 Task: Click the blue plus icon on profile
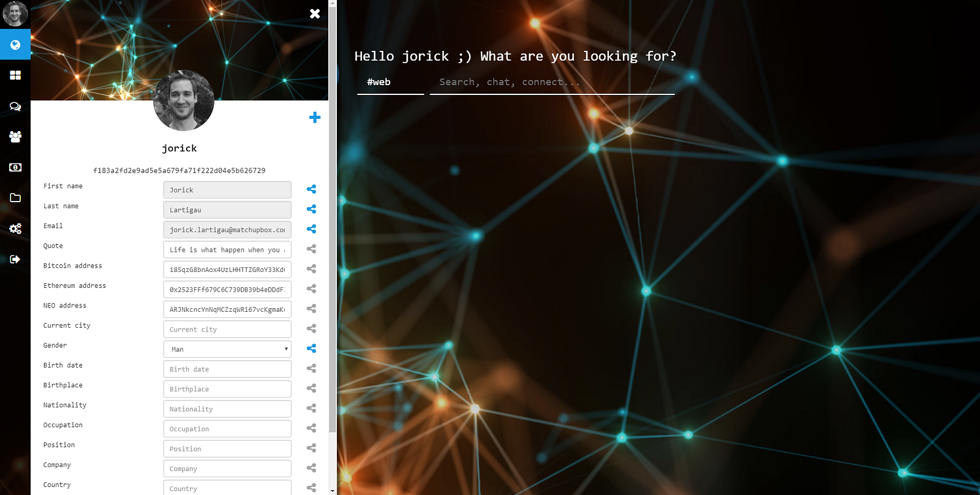click(315, 118)
